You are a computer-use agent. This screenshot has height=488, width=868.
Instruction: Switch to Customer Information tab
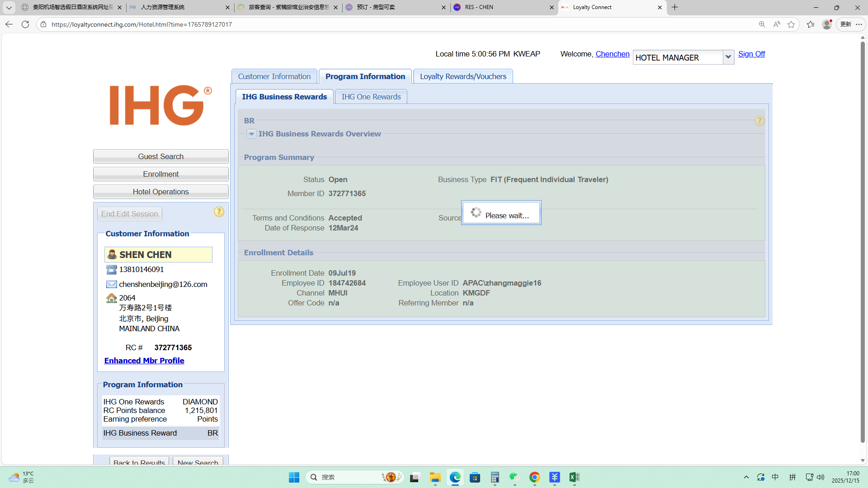pyautogui.click(x=274, y=76)
